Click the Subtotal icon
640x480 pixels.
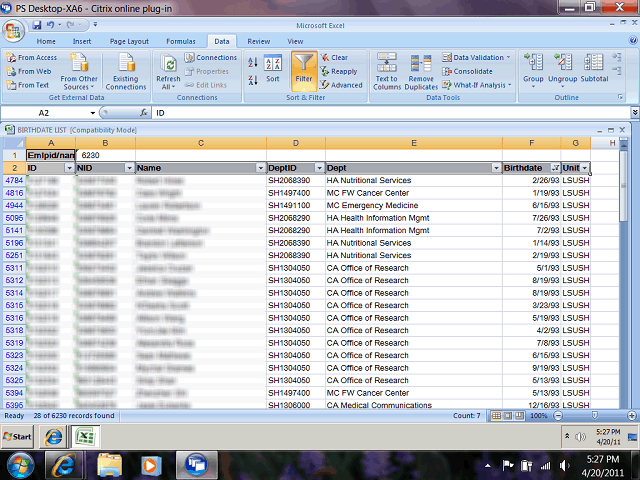tap(594, 70)
